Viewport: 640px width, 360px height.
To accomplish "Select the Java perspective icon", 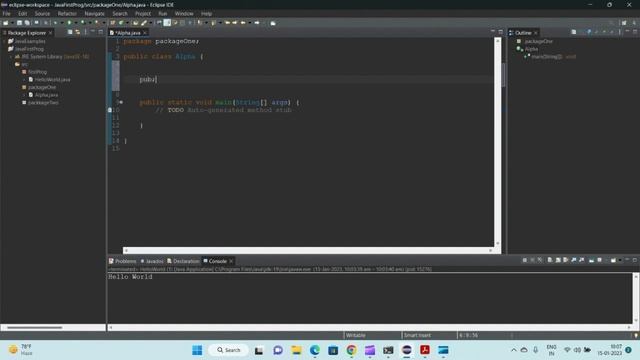I will (634, 23).
